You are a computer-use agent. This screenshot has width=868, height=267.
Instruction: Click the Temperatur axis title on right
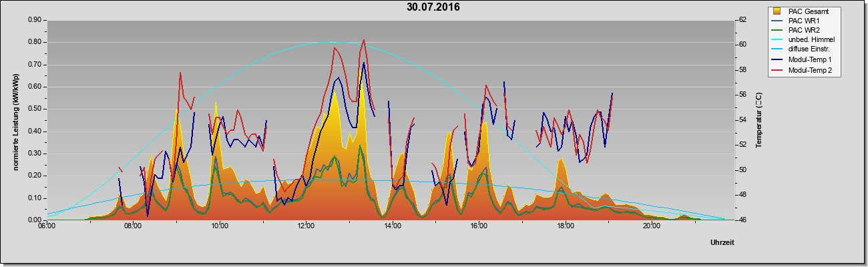pyautogui.click(x=758, y=120)
